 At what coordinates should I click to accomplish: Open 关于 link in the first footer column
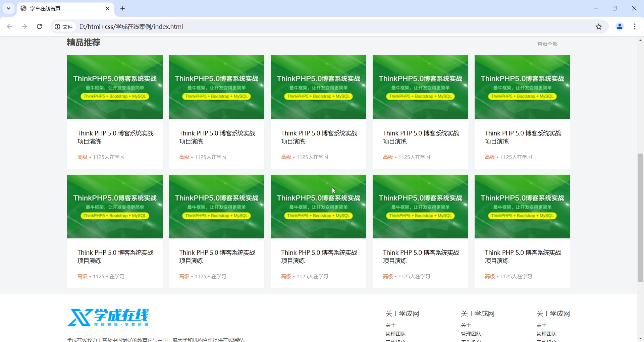[x=390, y=325]
